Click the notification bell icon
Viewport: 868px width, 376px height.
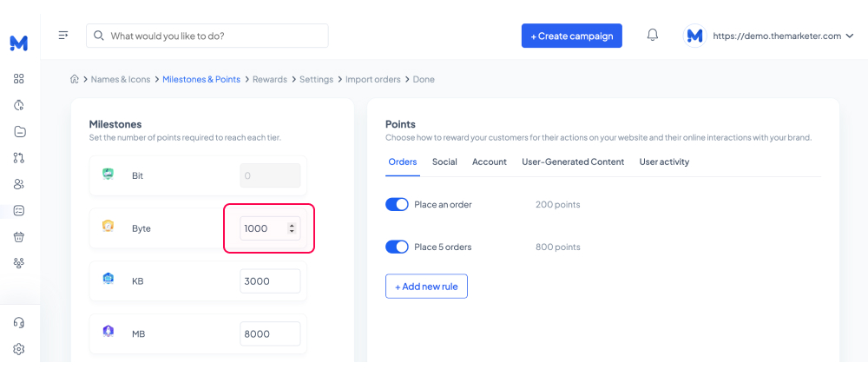pyautogui.click(x=653, y=36)
